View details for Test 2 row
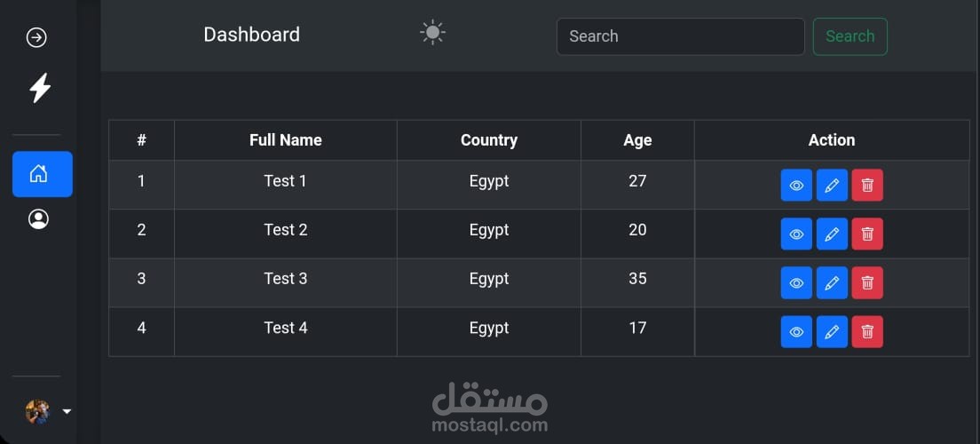980x444 pixels. (x=796, y=234)
